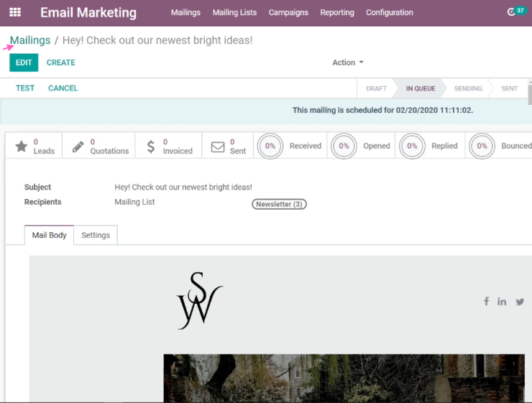Switch to the Settings tab
Screen dimensions: 532x403
coord(96,235)
